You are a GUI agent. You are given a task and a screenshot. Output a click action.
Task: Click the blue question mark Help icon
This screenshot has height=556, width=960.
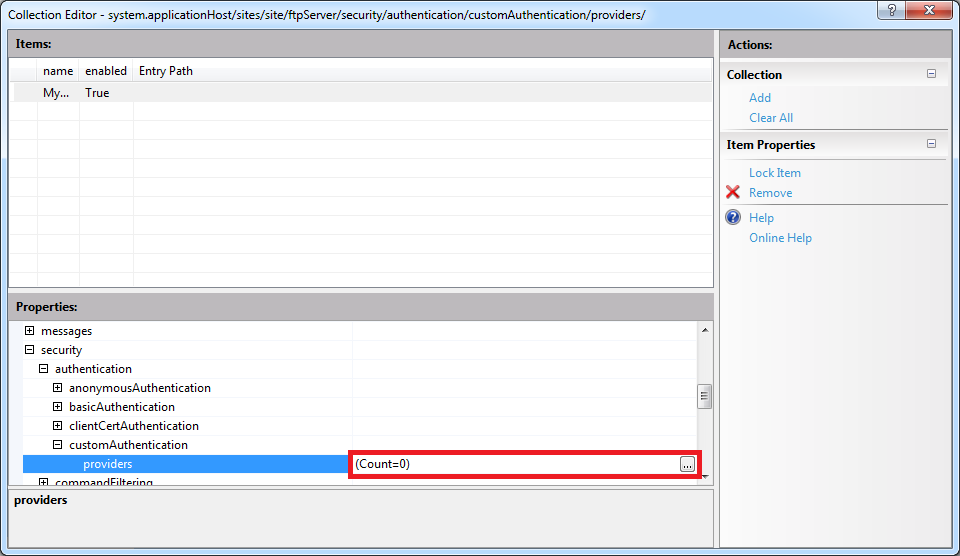(733, 218)
